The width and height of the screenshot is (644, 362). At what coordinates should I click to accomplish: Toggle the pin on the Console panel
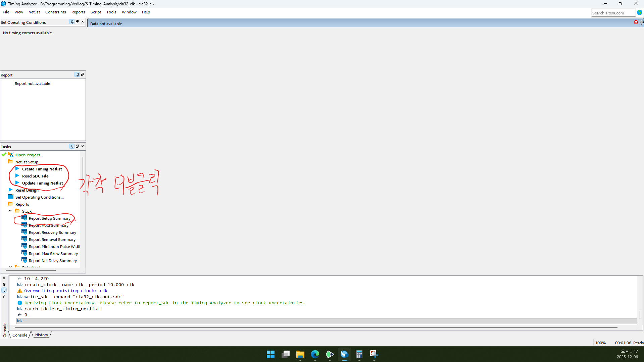(4, 290)
